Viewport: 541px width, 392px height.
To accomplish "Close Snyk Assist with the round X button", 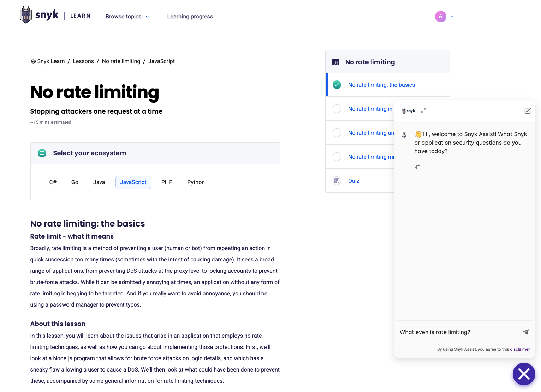I will pyautogui.click(x=524, y=374).
